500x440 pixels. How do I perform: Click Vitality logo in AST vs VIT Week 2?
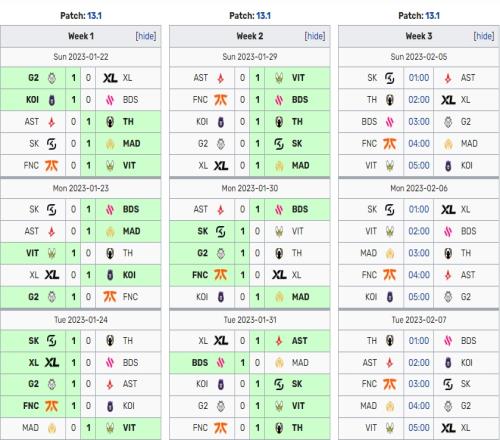tap(279, 78)
